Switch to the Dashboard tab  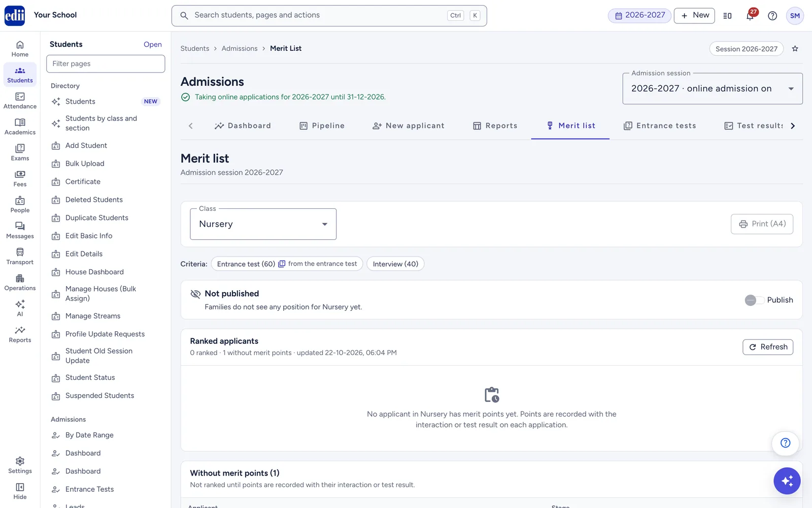coord(243,126)
